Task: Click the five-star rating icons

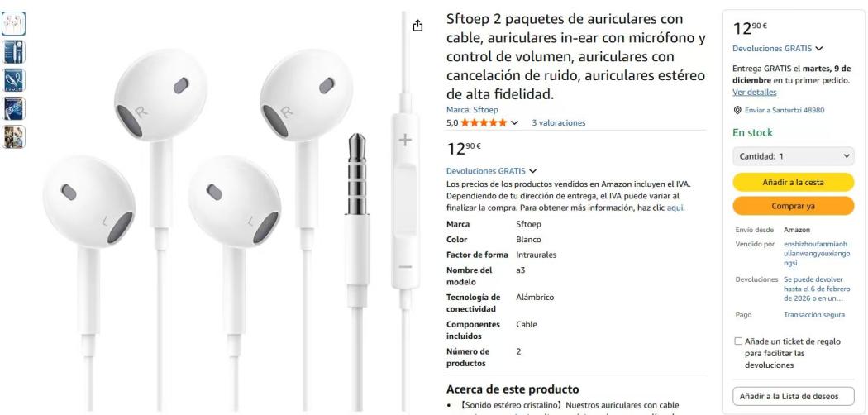Action: pos(484,123)
